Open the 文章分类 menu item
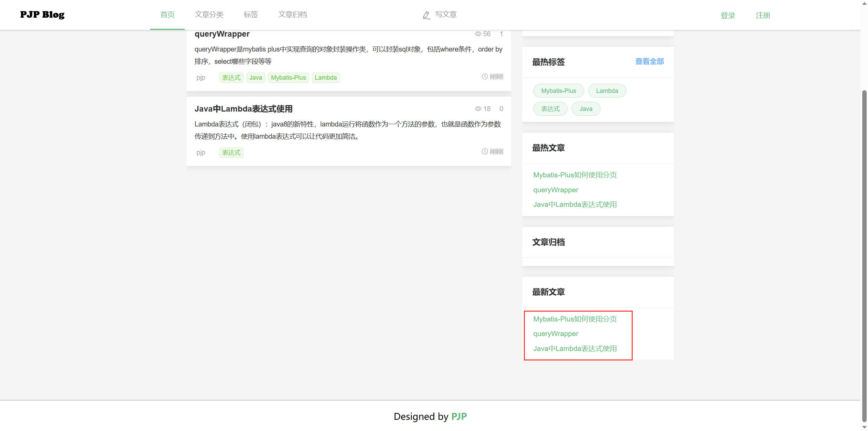 (209, 15)
